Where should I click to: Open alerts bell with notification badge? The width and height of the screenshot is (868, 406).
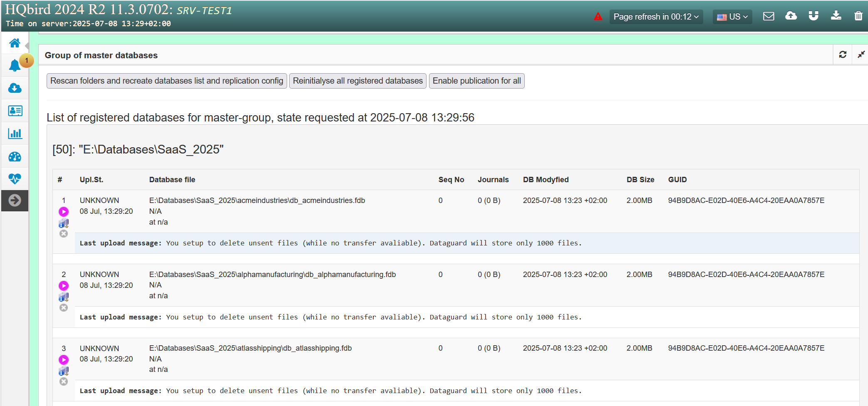(15, 65)
